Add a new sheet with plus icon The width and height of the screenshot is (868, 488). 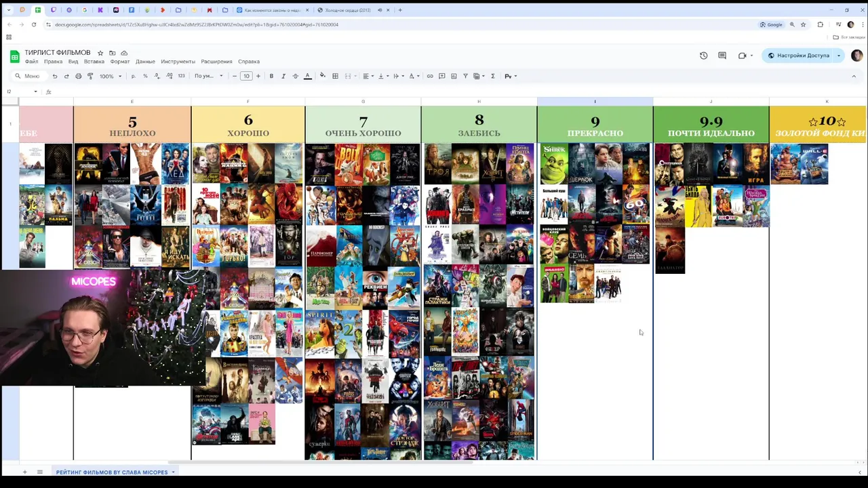pyautogui.click(x=24, y=472)
